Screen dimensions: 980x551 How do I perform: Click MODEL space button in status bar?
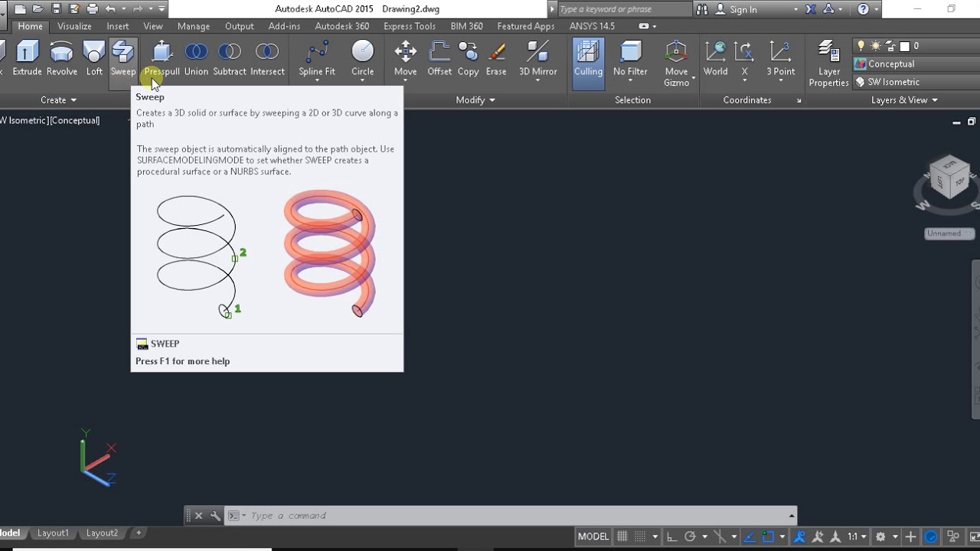(593, 536)
